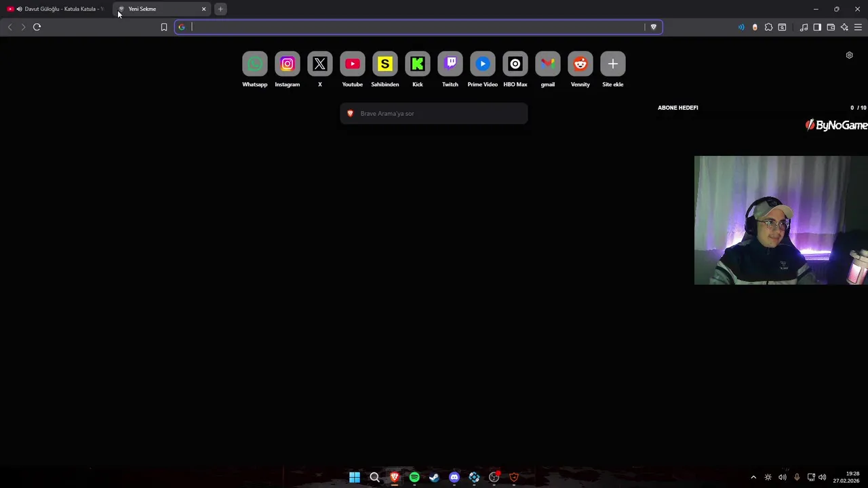Expand hidden system tray icons chevron
The image size is (868, 488).
[753, 477]
